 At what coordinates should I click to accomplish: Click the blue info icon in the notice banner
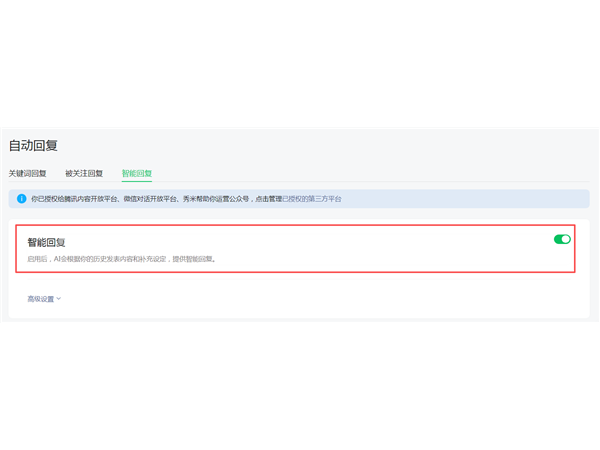point(21,199)
